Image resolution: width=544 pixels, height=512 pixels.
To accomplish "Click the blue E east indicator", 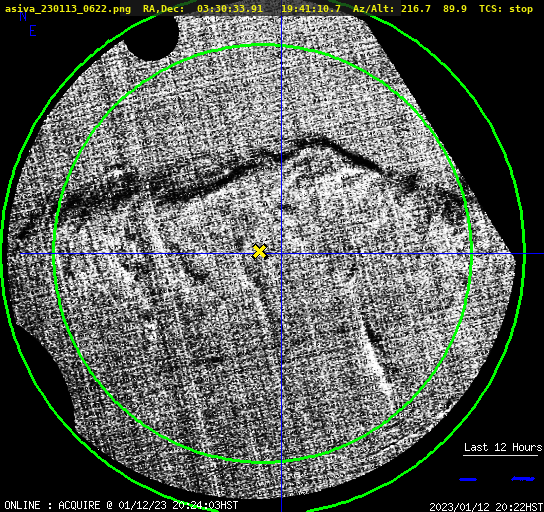I will coord(32,31).
